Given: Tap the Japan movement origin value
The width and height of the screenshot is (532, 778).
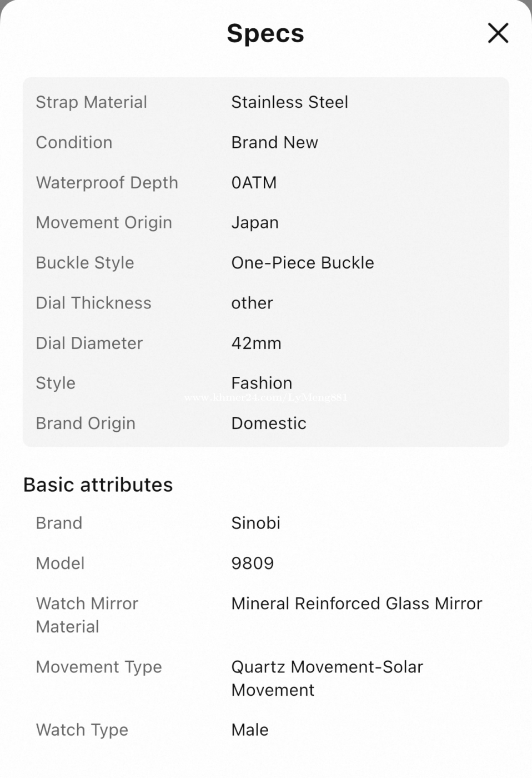Looking at the screenshot, I should click(x=255, y=223).
